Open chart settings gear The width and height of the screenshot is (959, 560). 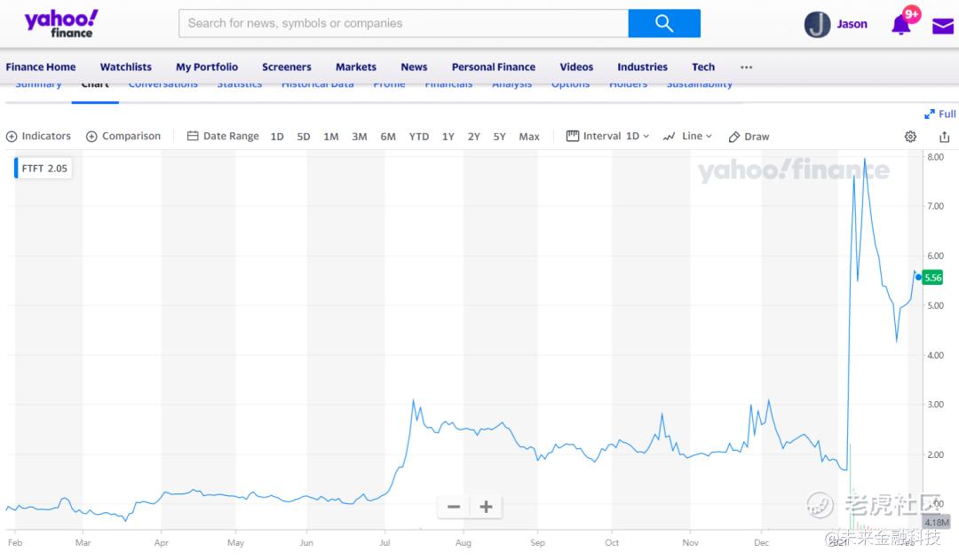[910, 137]
